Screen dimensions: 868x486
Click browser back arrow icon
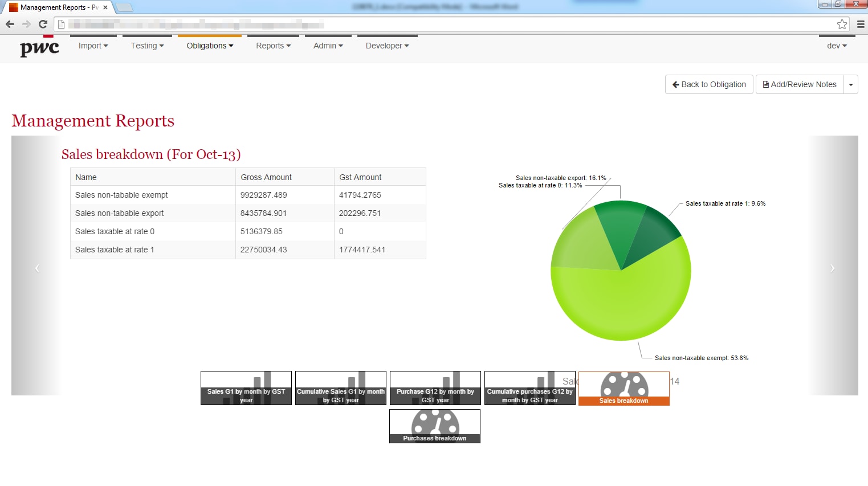pos(10,24)
